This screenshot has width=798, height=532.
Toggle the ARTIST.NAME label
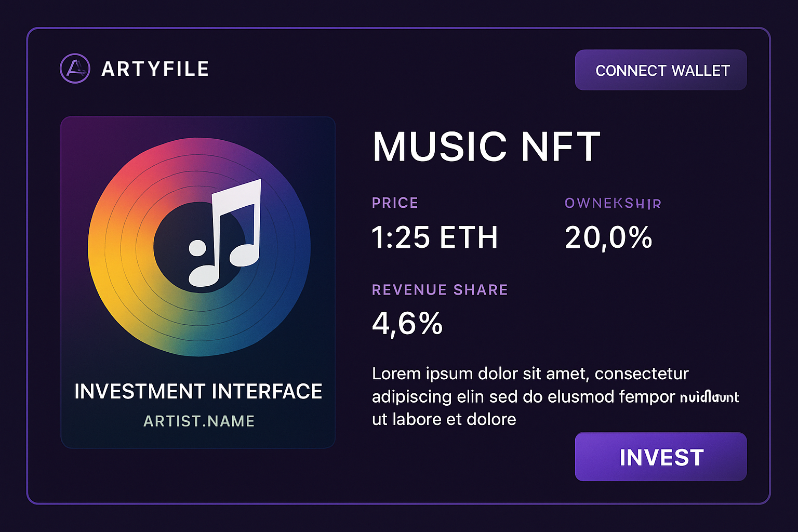199,421
